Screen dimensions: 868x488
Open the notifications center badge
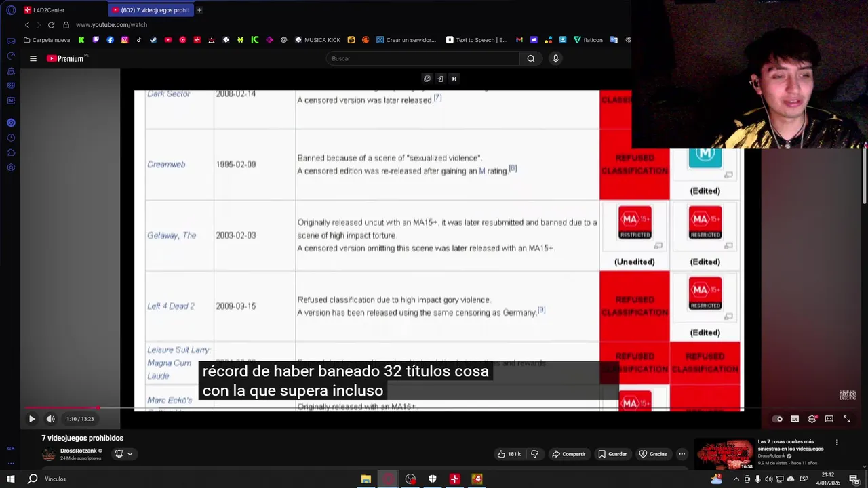(854, 479)
